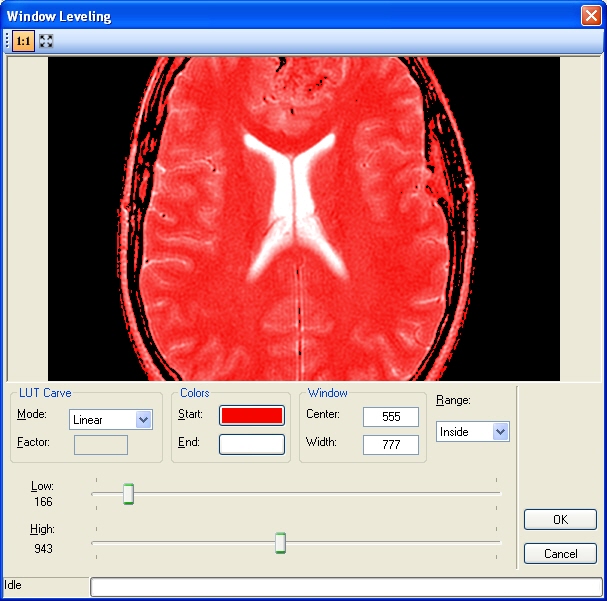
Task: Click the fit-to-window icon in toolbar
Action: tap(46, 41)
